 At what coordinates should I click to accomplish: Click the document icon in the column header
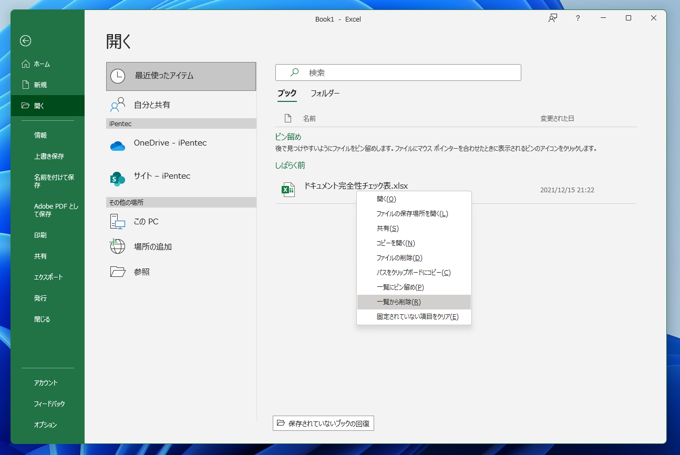point(288,118)
